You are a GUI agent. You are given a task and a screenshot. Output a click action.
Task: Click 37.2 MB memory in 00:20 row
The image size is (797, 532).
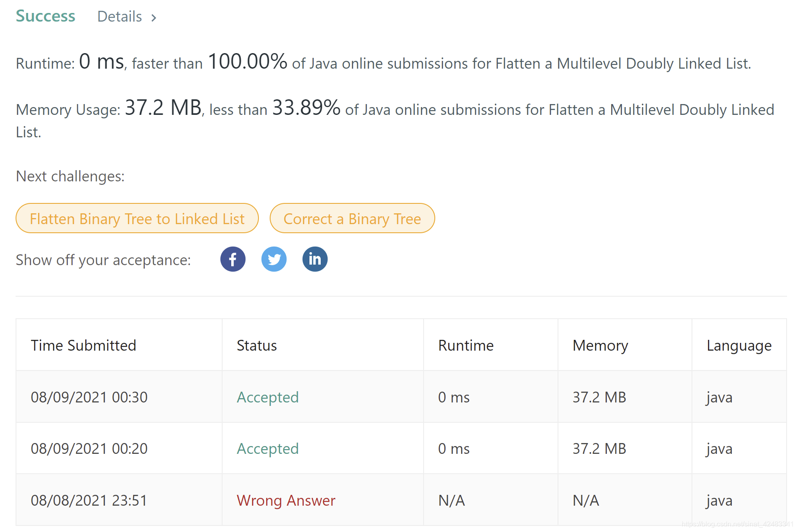[x=599, y=449]
